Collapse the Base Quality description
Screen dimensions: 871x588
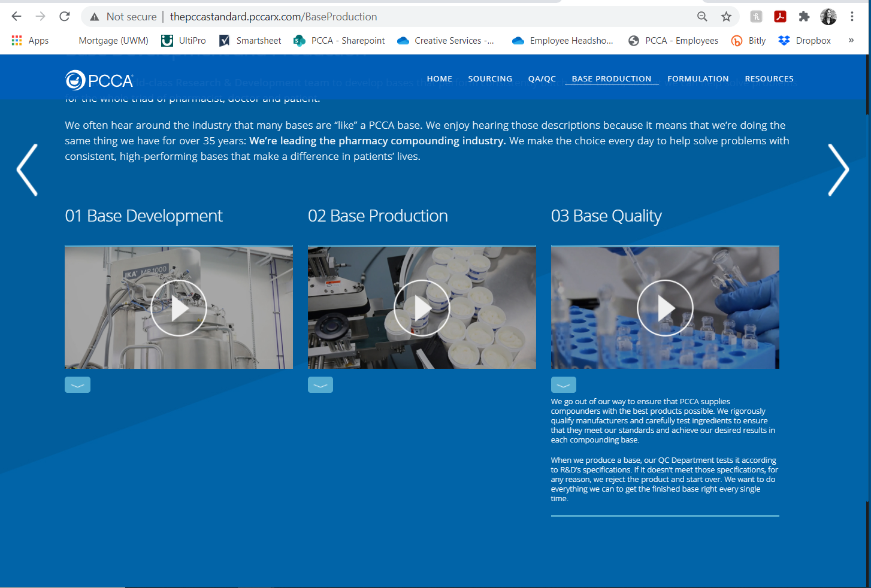pos(564,385)
